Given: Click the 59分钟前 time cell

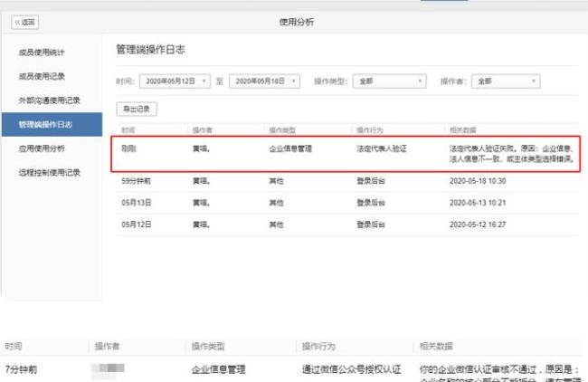Looking at the screenshot, I should [136, 181].
